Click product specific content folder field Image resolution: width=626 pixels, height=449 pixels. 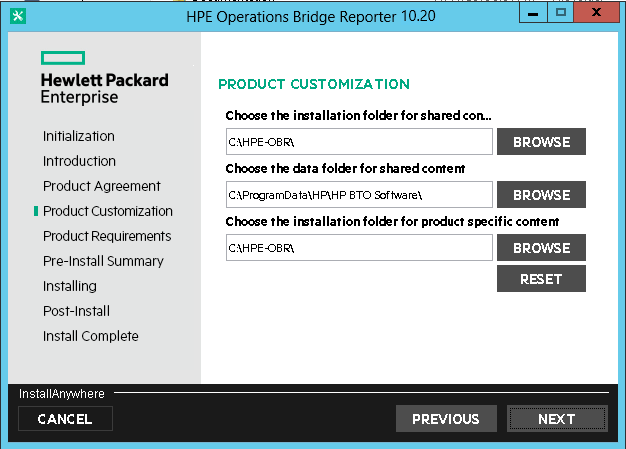[359, 248]
